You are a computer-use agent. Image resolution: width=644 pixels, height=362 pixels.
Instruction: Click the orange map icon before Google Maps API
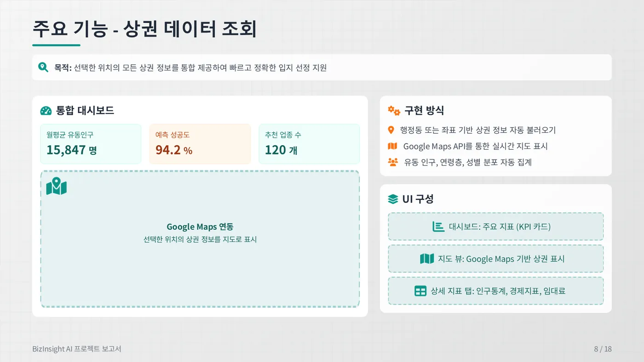(x=392, y=146)
